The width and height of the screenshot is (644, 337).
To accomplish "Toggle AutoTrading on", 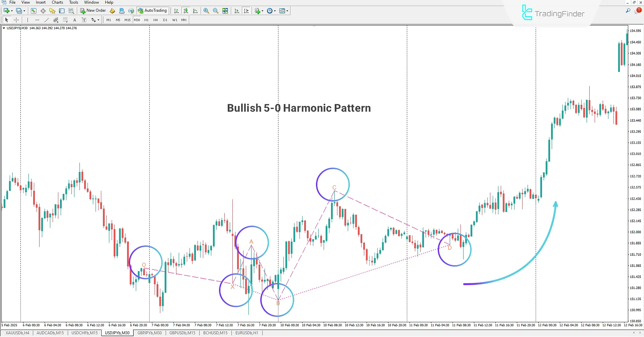I will tap(153, 10).
